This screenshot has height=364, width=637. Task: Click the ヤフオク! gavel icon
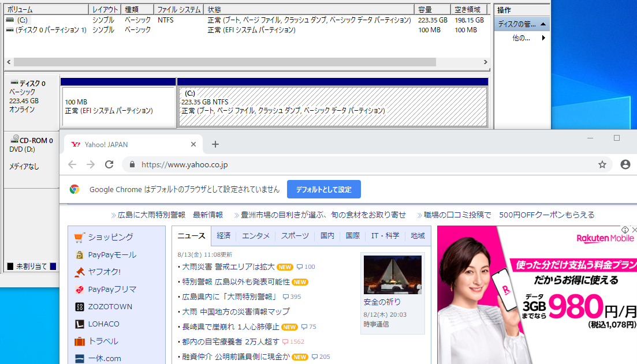[x=80, y=272]
